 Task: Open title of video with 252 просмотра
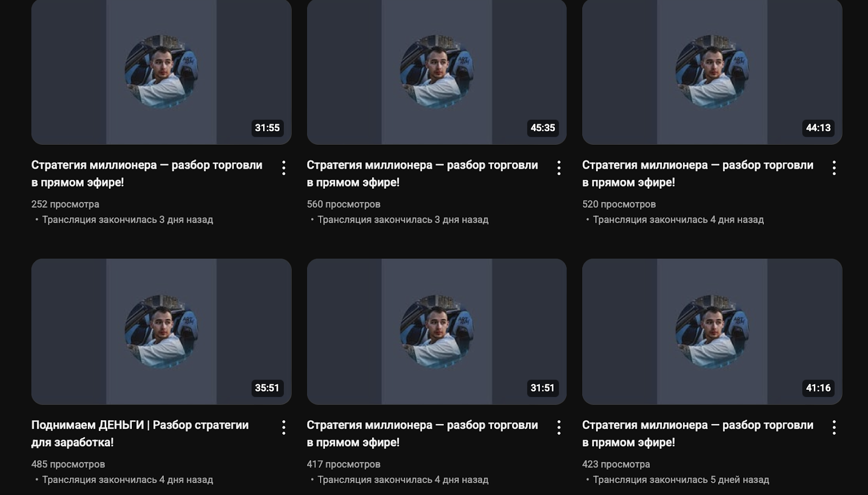click(146, 173)
